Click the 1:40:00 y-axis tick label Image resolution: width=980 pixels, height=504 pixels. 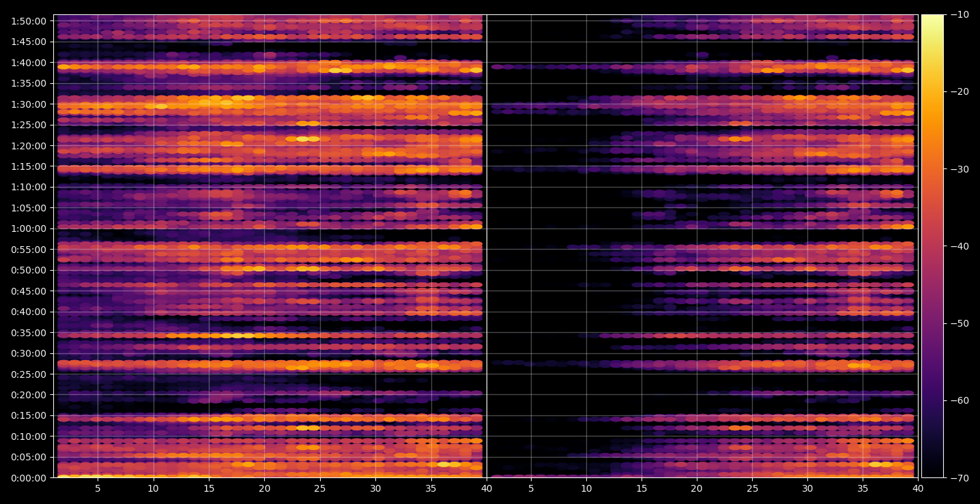click(x=29, y=63)
